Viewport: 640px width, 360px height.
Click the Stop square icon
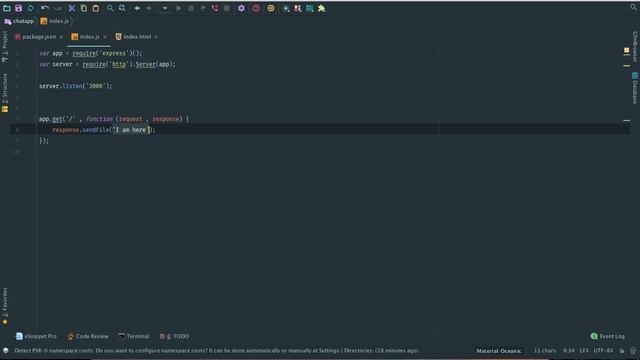[227, 8]
